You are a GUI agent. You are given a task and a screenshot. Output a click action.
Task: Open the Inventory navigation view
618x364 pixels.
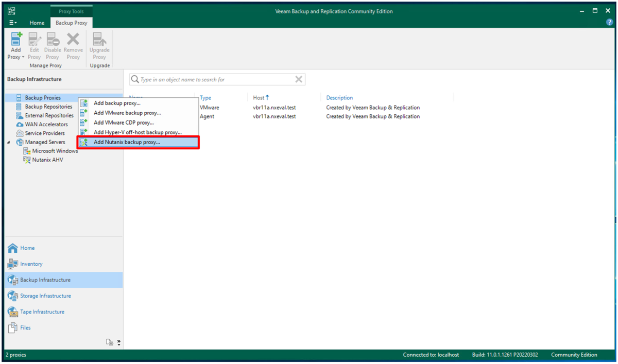(64, 264)
